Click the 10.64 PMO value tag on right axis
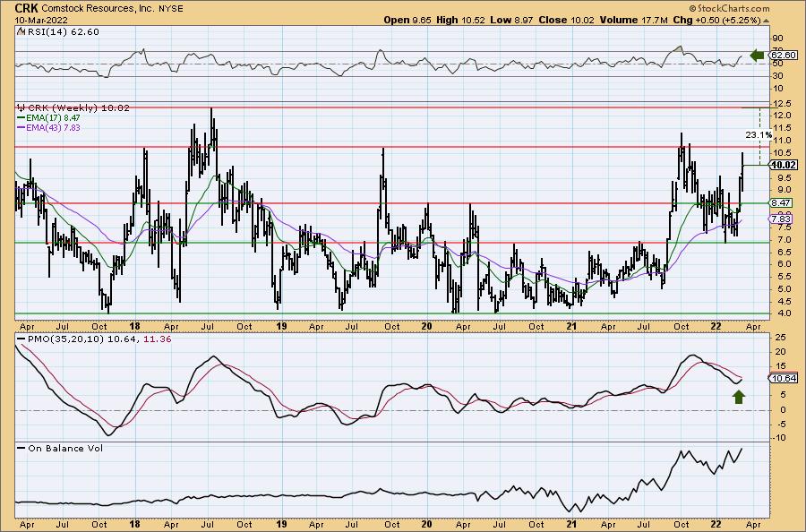Image resolution: width=806 pixels, height=532 pixels. pyautogui.click(x=784, y=378)
